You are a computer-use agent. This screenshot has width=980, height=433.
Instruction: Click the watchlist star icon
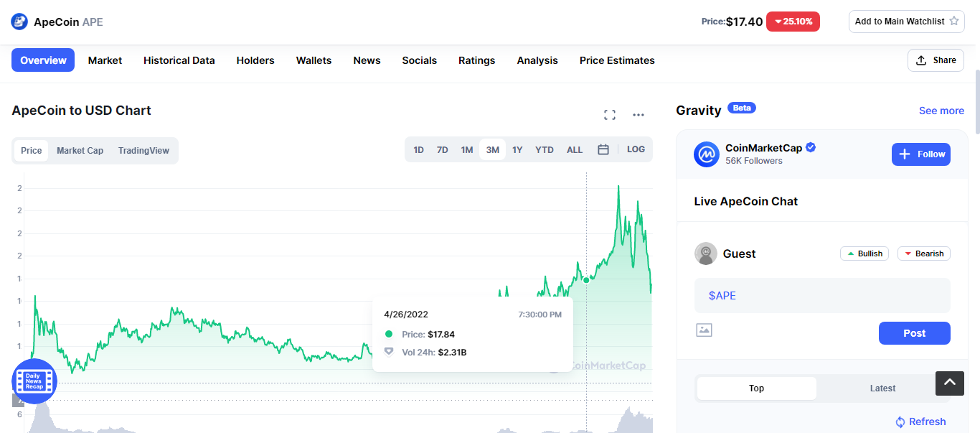tap(953, 21)
